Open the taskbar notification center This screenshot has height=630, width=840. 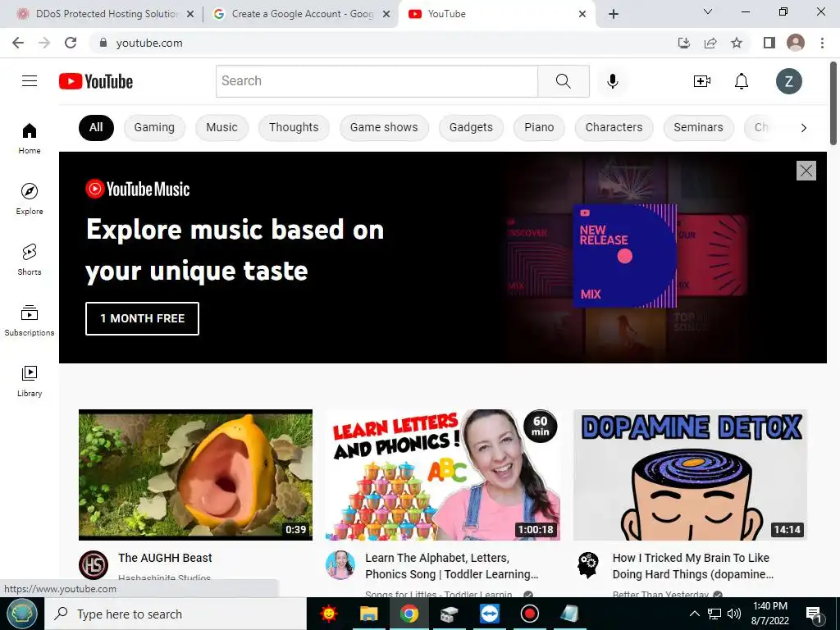tap(815, 614)
